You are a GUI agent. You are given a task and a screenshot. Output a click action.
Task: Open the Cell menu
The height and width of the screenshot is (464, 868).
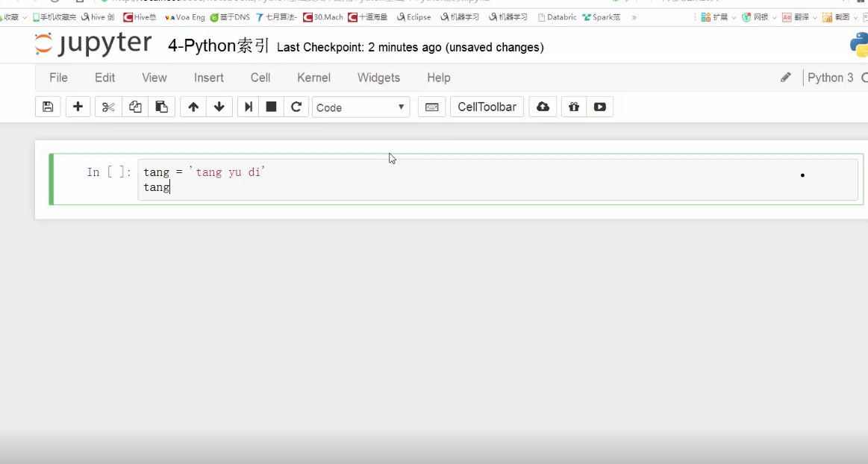[x=260, y=78]
